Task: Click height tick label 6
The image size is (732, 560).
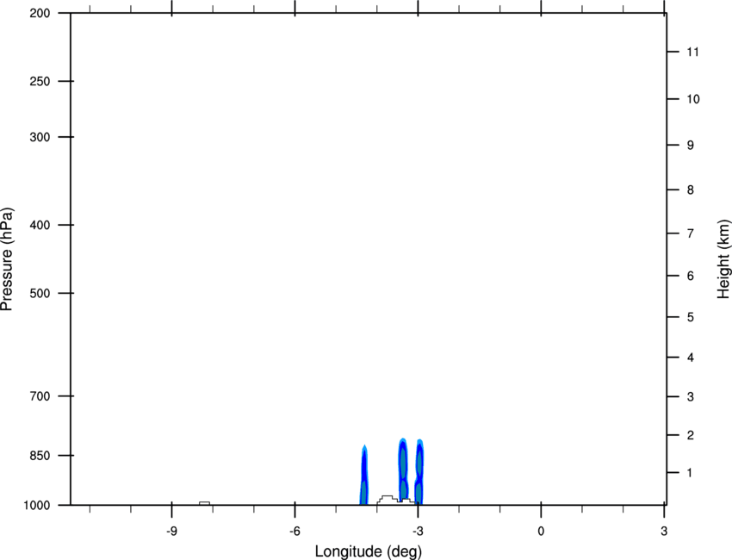Action: [691, 276]
